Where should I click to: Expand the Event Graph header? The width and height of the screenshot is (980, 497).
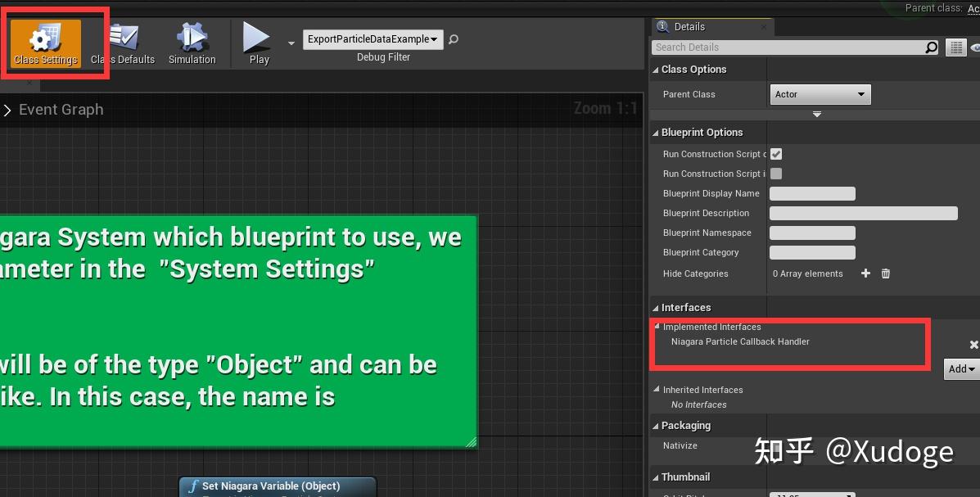click(x=8, y=109)
